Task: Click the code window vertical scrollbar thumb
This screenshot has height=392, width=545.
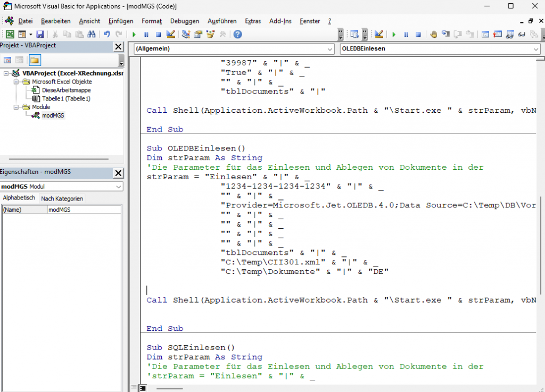Action: click(541, 246)
